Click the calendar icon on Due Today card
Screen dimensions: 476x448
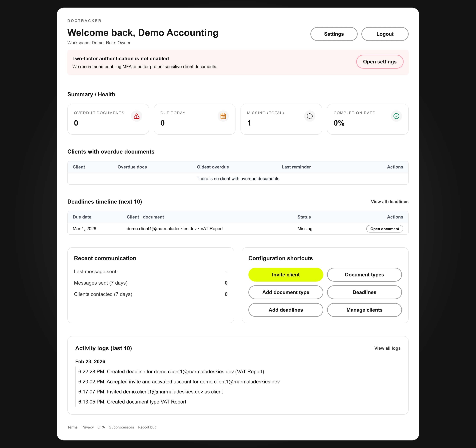coord(223,116)
